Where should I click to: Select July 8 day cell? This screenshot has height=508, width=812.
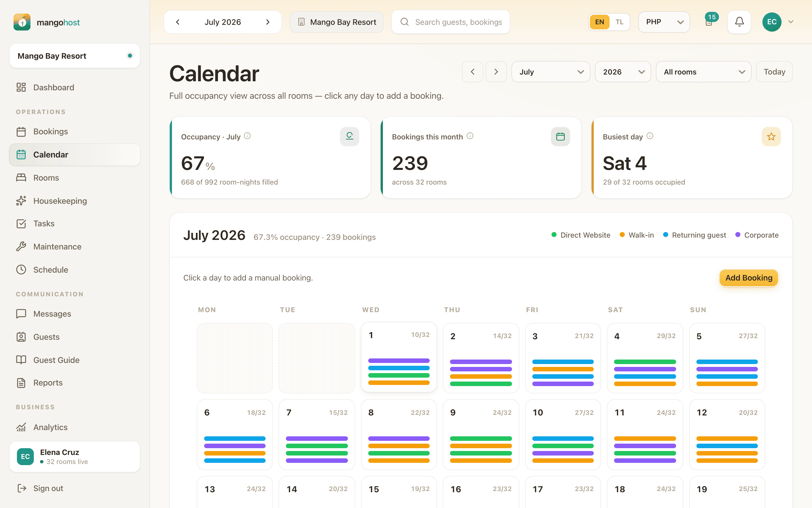[399, 434]
